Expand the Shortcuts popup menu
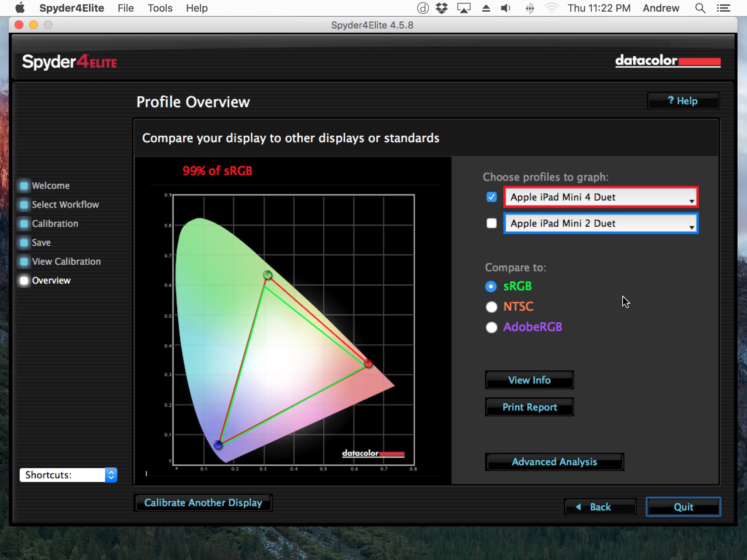 point(69,475)
